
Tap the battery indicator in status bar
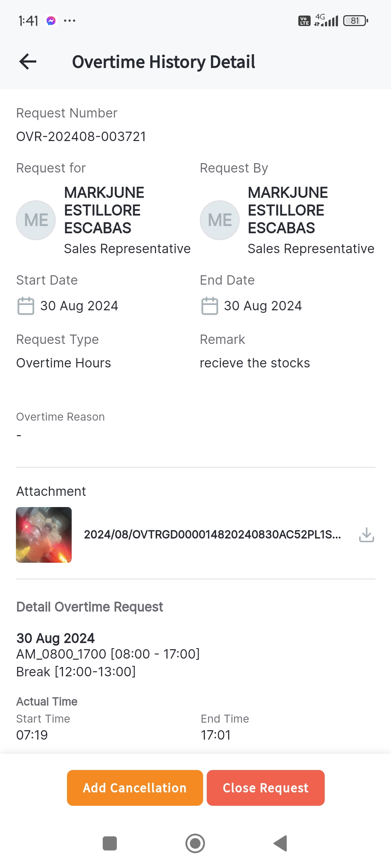point(356,21)
